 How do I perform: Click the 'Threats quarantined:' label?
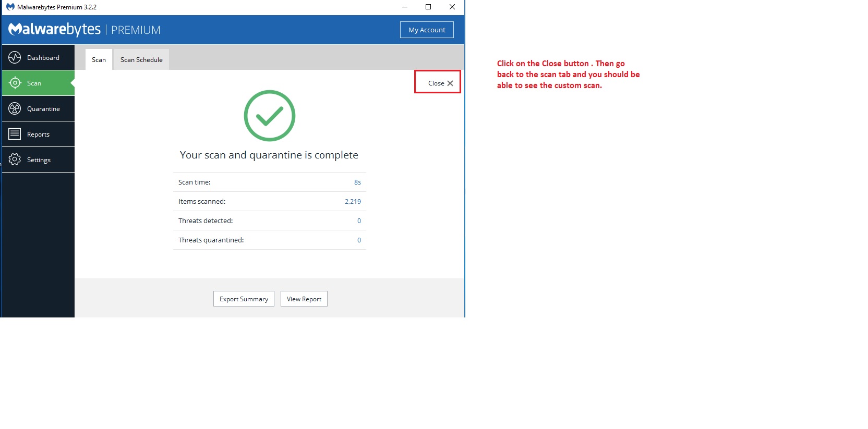(x=211, y=240)
